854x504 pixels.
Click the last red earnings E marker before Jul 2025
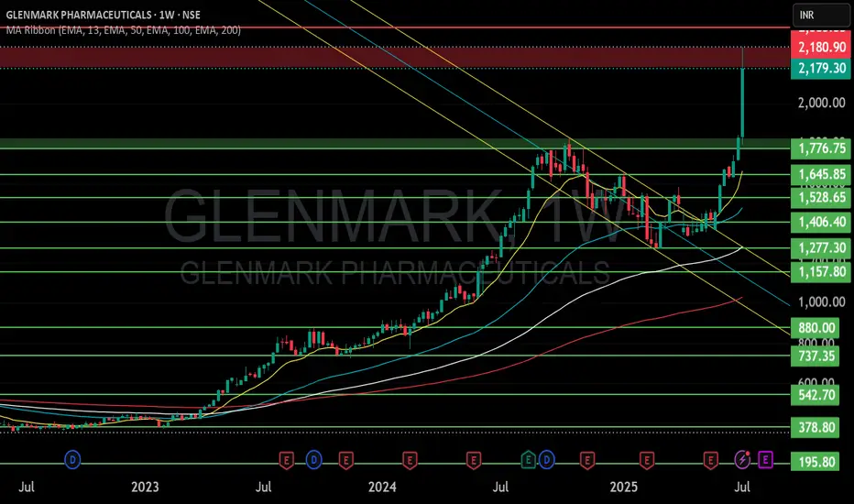click(x=710, y=460)
